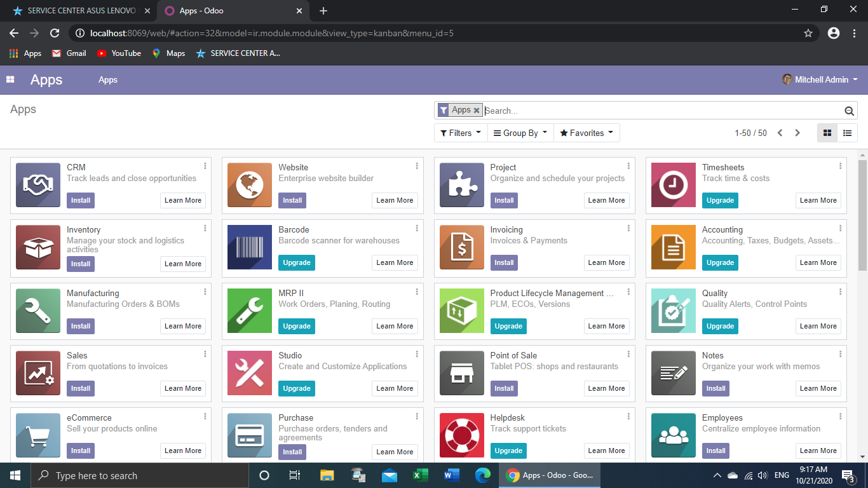
Task: Click the Project puzzle piece icon
Action: click(x=462, y=185)
